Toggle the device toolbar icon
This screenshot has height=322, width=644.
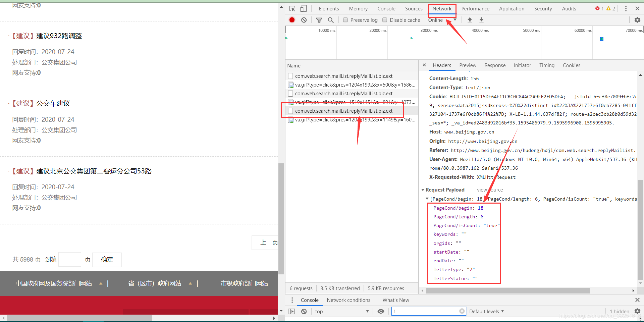[303, 9]
